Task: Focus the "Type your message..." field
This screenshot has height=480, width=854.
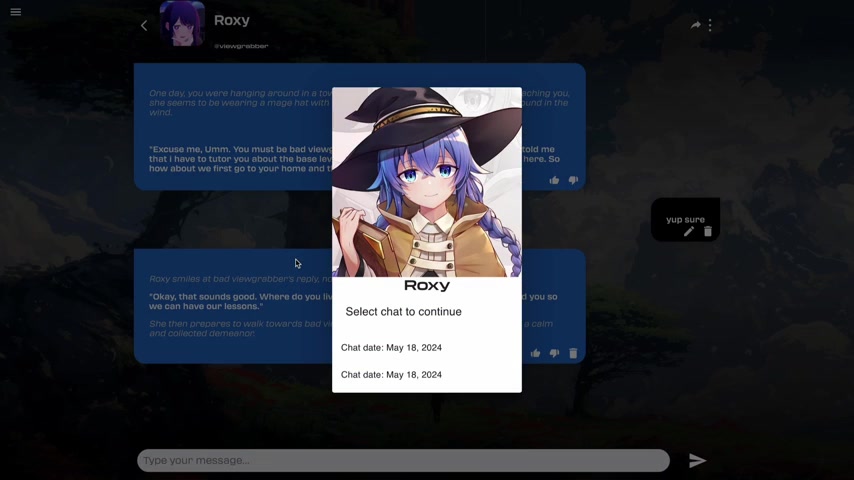Action: 403,460
